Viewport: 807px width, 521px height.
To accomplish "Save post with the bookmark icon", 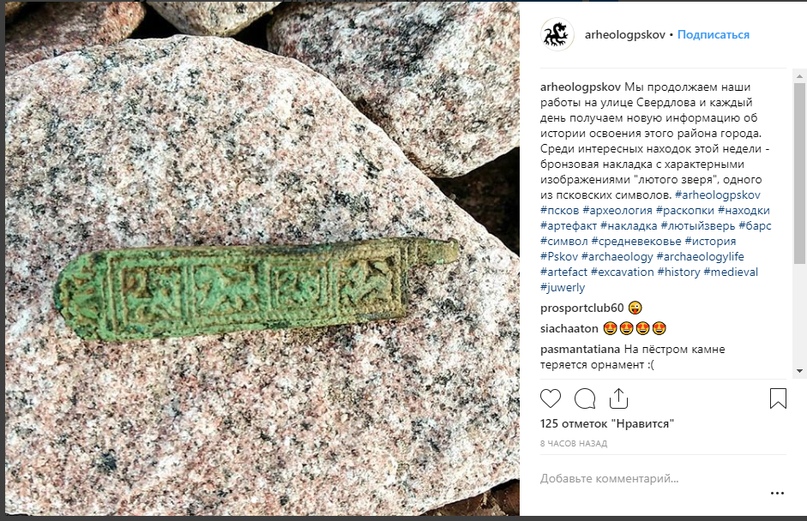I will pyautogui.click(x=778, y=398).
